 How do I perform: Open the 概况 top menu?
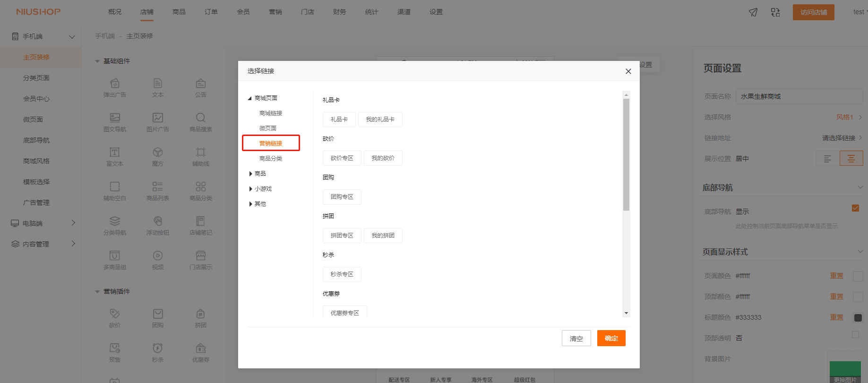tap(115, 12)
